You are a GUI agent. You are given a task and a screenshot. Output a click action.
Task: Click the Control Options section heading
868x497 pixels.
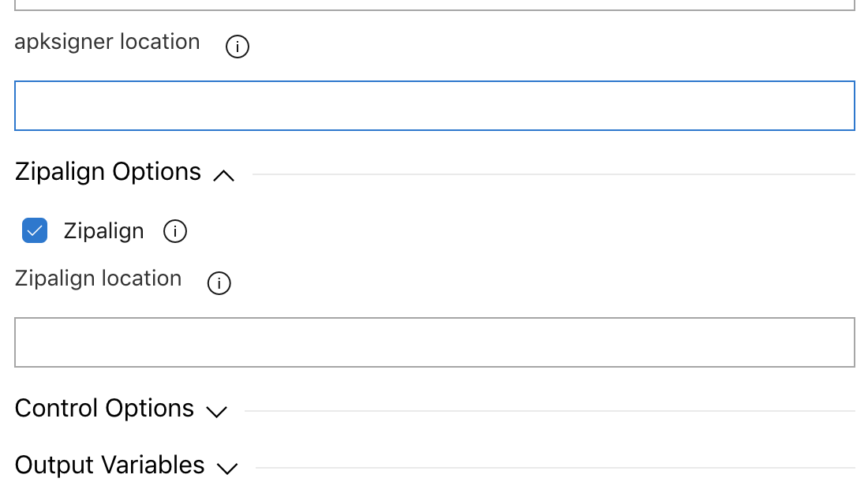click(104, 409)
